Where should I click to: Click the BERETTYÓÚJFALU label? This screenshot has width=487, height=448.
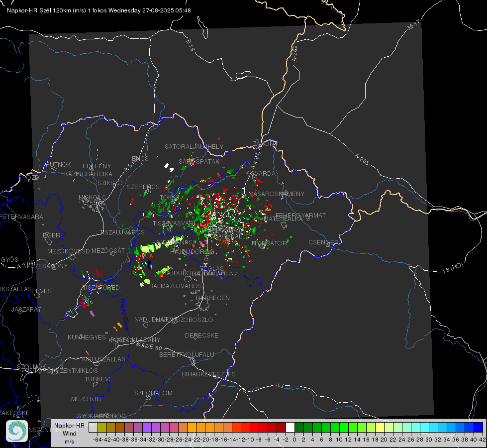click(x=187, y=355)
